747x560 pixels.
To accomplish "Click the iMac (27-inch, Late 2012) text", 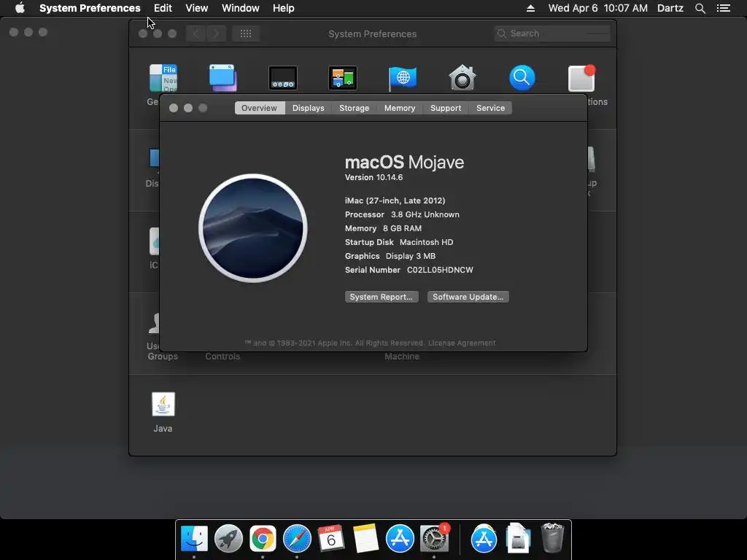I will coord(395,201).
